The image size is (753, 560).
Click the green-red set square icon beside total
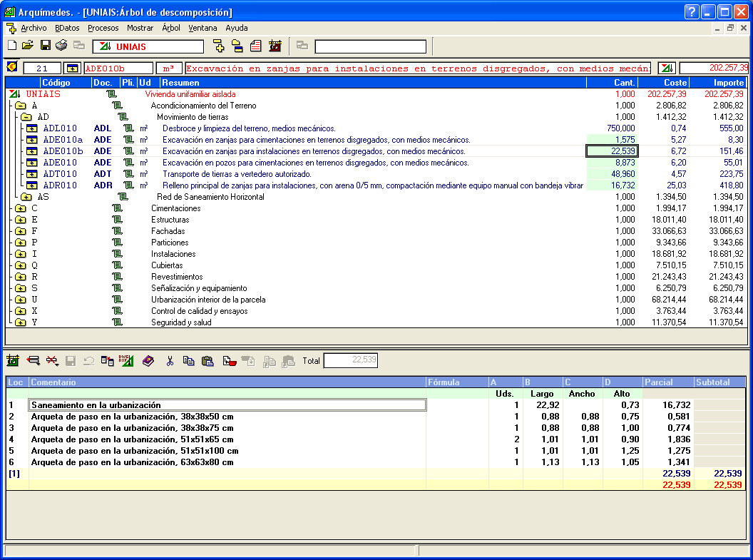coord(667,68)
